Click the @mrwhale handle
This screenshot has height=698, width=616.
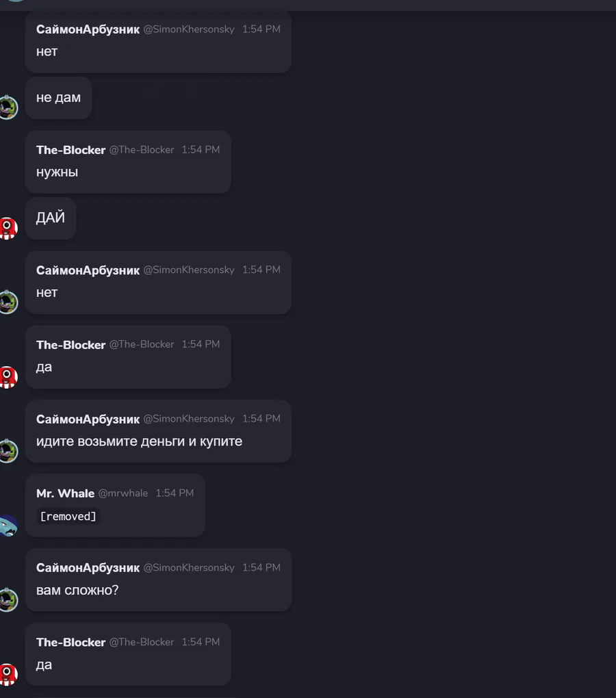[123, 493]
